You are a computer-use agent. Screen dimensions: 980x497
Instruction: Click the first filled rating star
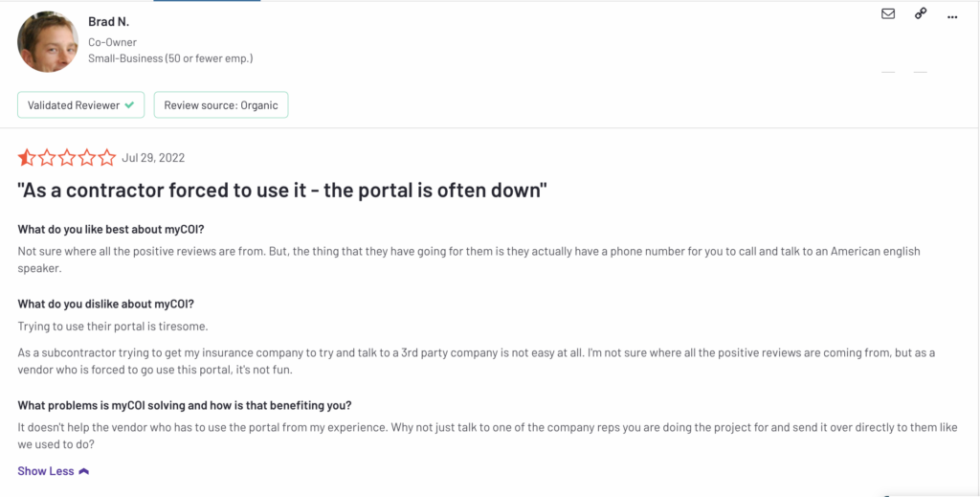(x=27, y=158)
